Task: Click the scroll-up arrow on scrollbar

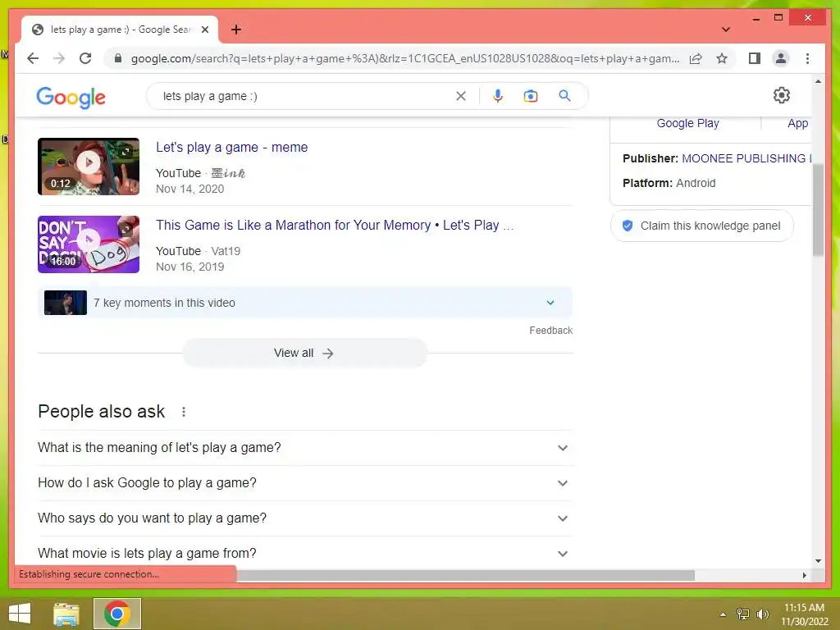Action: point(818,81)
